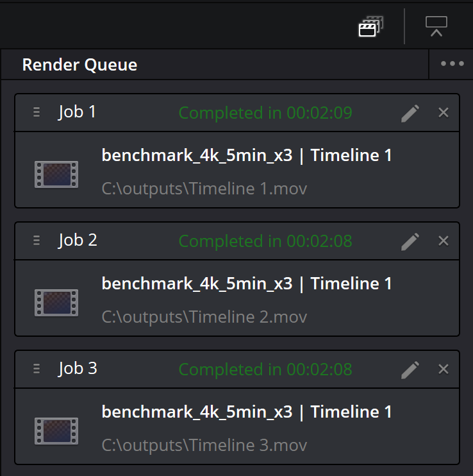Click Job 3 completed status text

click(x=265, y=370)
